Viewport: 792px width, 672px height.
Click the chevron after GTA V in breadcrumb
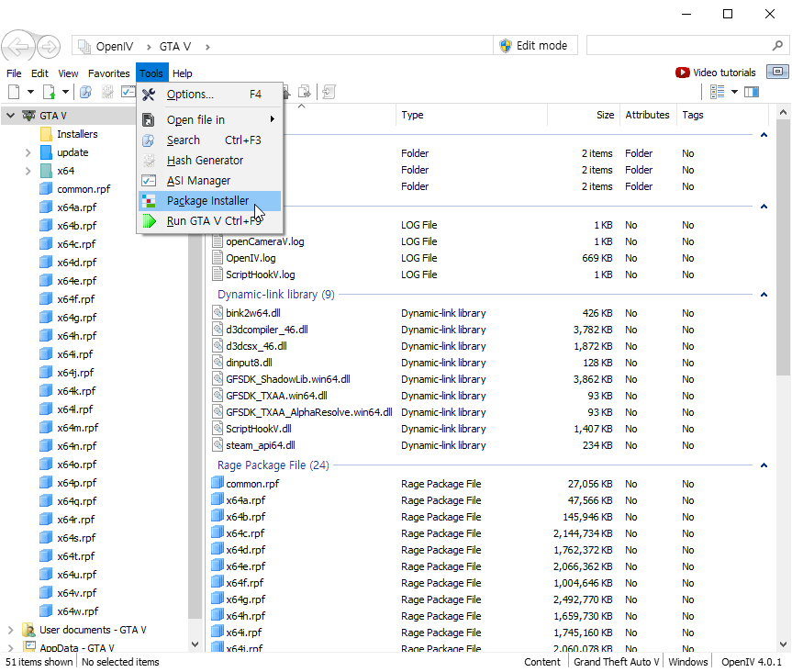click(207, 47)
